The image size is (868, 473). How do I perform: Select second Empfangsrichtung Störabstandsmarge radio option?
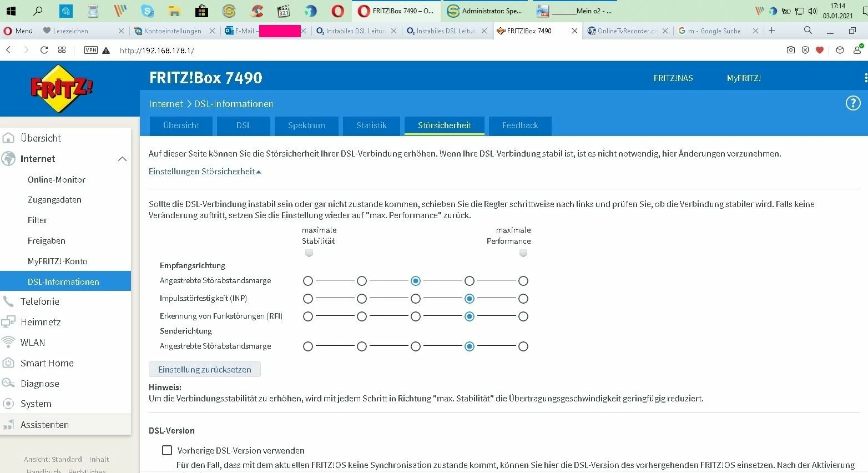[x=362, y=281]
